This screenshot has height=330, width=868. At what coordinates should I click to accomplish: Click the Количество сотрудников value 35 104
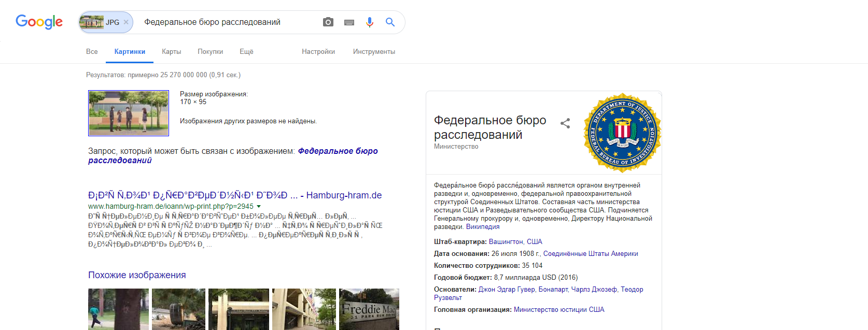pos(532,266)
